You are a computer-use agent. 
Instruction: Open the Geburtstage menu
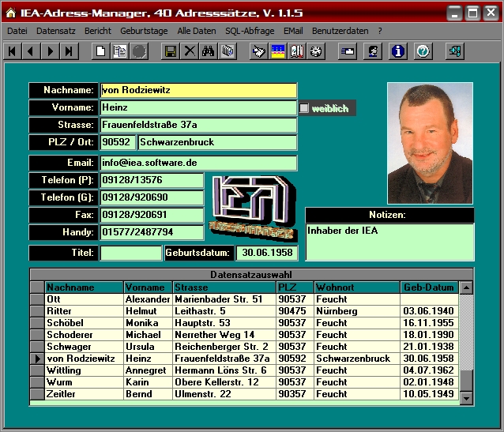click(144, 30)
